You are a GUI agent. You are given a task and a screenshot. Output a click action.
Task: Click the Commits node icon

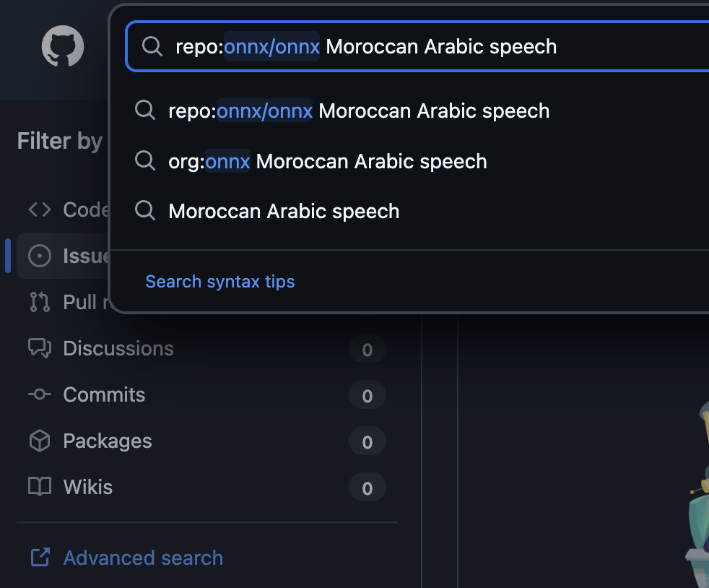(40, 394)
